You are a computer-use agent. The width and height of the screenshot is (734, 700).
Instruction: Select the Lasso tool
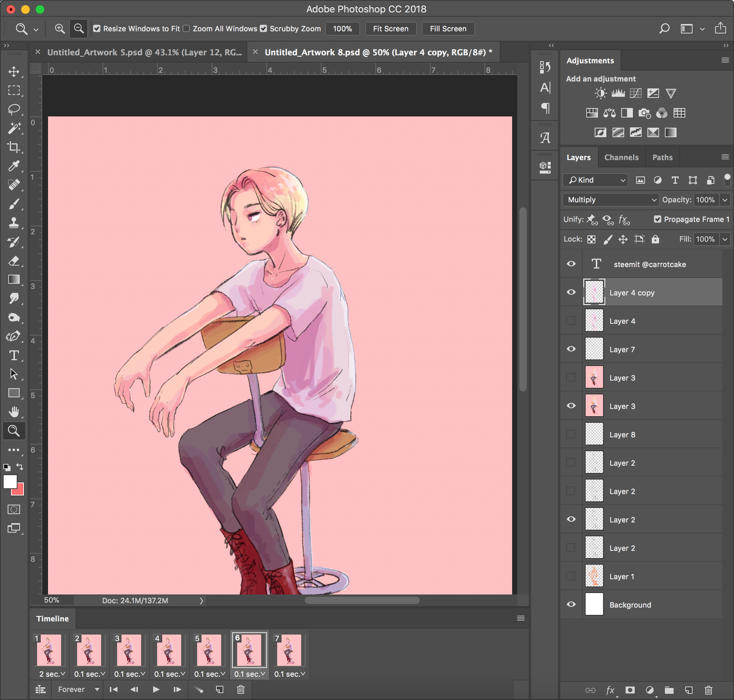14,110
